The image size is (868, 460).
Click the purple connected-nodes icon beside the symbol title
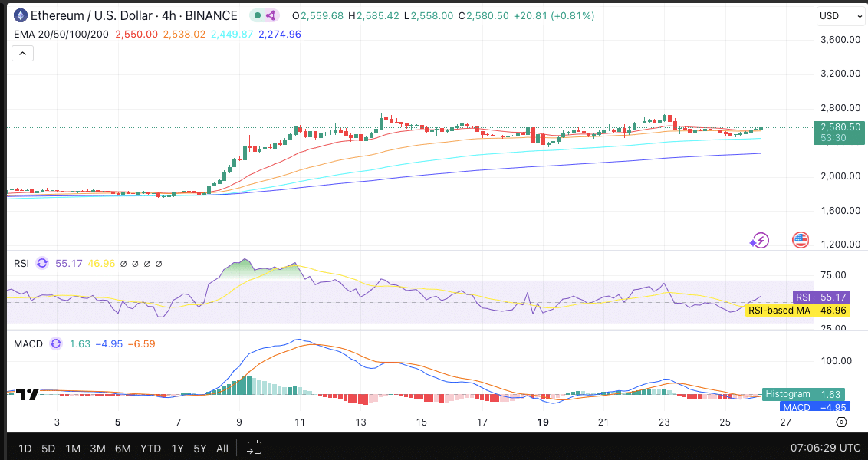point(271,15)
